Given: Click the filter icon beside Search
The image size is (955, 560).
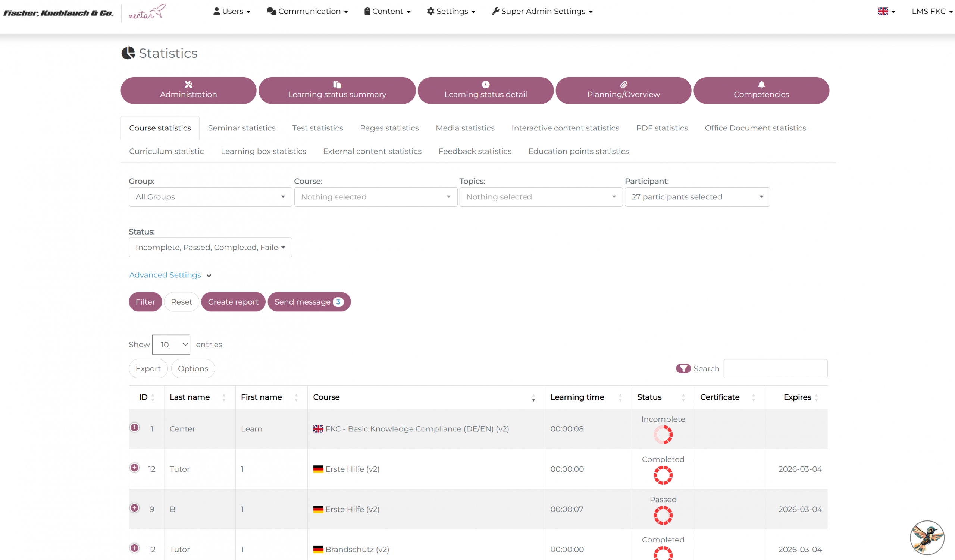Looking at the screenshot, I should click(x=683, y=368).
